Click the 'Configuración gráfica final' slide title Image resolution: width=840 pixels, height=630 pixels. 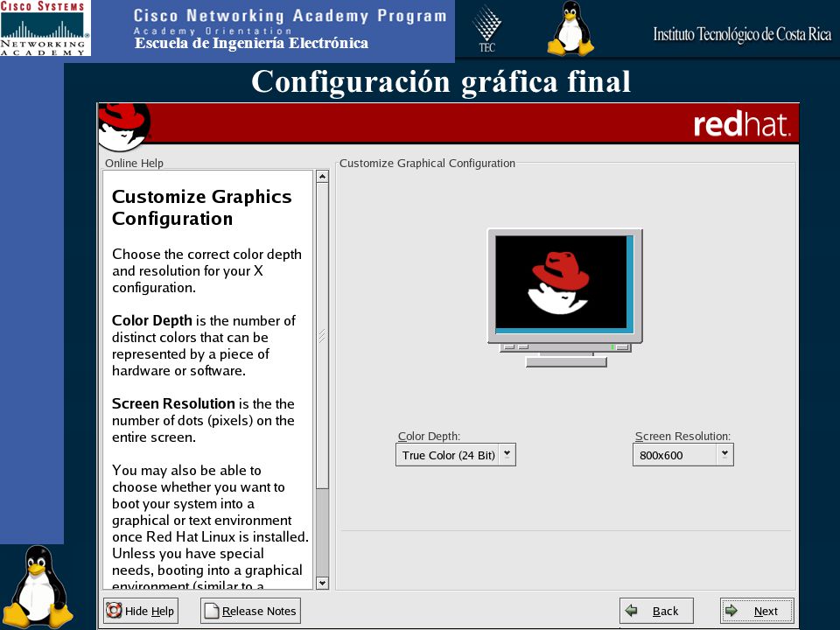click(x=441, y=82)
